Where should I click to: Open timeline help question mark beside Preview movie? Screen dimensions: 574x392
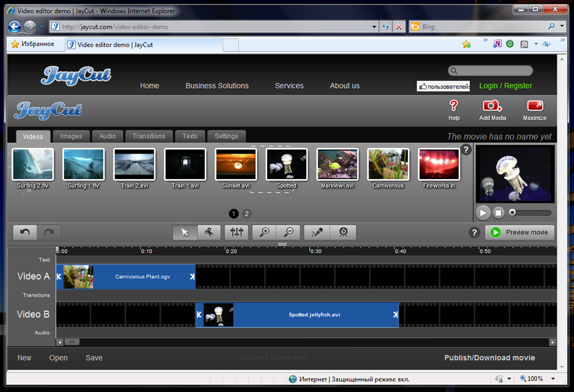click(474, 232)
